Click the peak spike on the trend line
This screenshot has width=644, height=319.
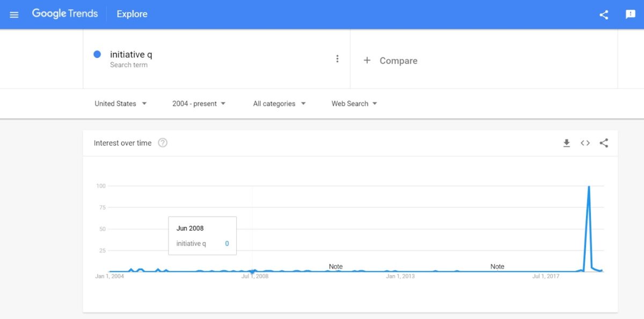(x=589, y=187)
